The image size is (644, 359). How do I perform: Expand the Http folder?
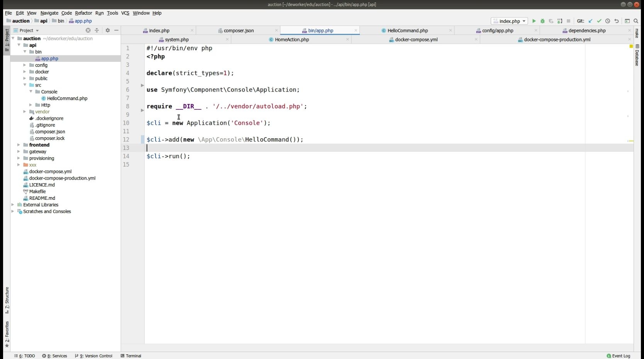pos(31,105)
